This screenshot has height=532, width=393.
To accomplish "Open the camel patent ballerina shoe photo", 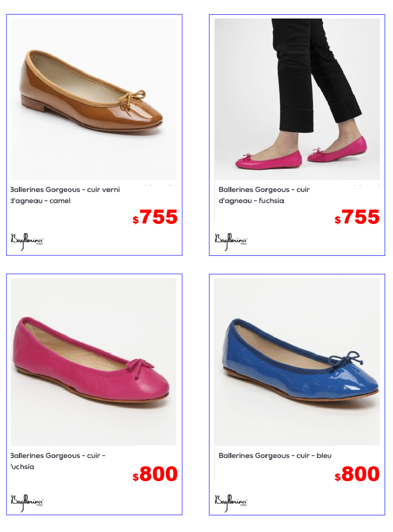I will (93, 99).
